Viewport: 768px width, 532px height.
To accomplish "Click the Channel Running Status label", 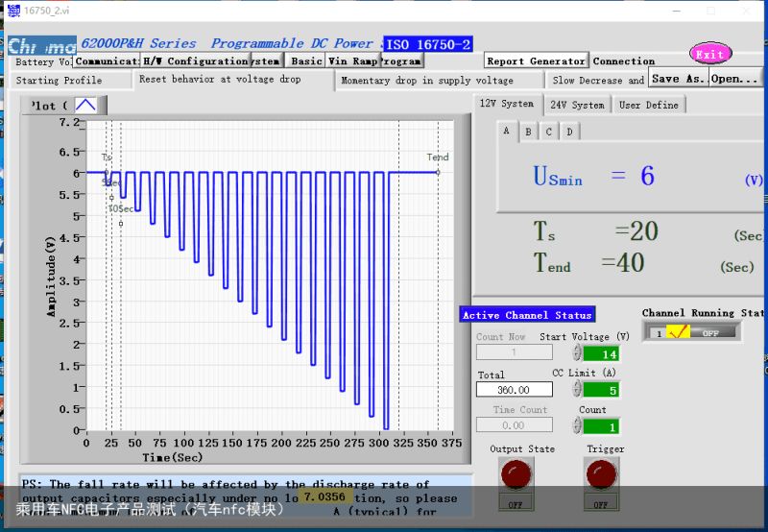I will pyautogui.click(x=703, y=312).
